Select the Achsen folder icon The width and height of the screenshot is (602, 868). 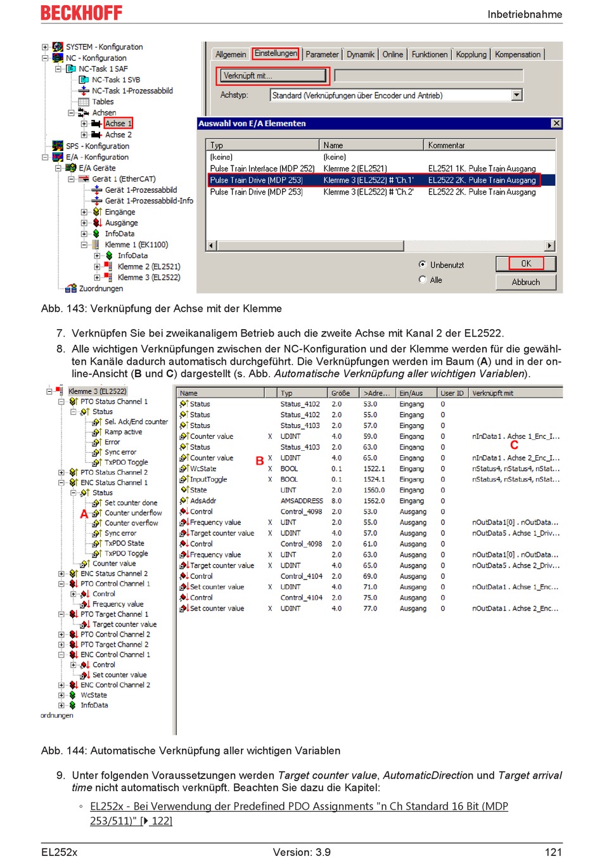pyautogui.click(x=84, y=112)
